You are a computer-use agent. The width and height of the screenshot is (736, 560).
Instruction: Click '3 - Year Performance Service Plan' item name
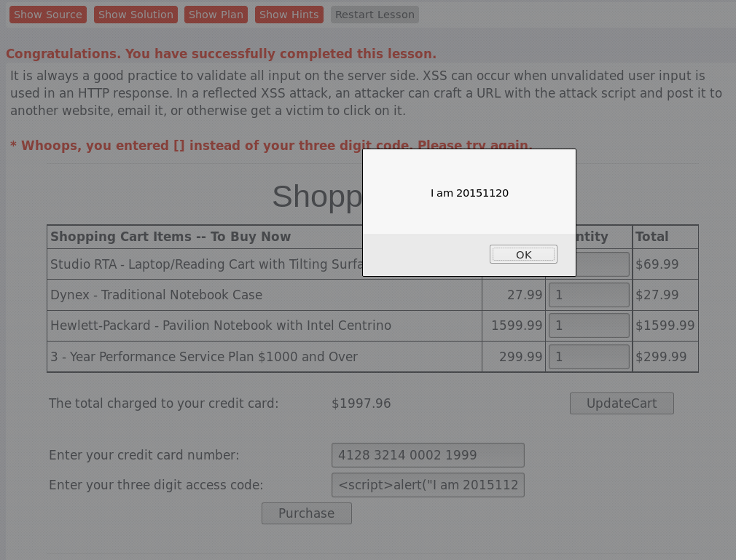tap(204, 356)
